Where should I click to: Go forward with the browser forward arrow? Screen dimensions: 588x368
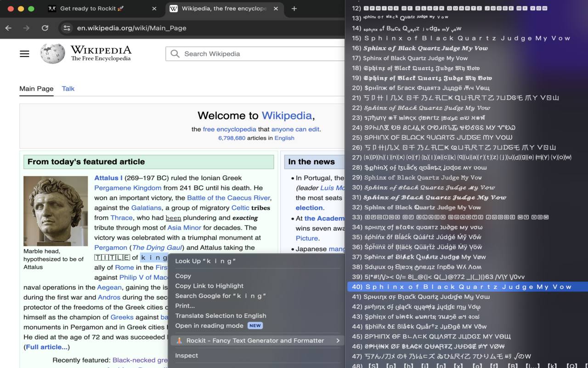tap(27, 28)
